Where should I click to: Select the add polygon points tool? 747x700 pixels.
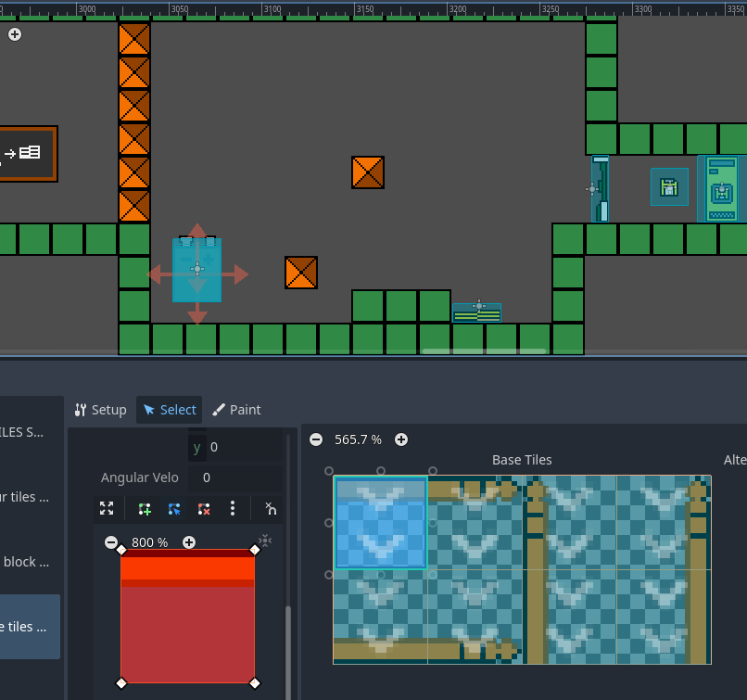145,509
